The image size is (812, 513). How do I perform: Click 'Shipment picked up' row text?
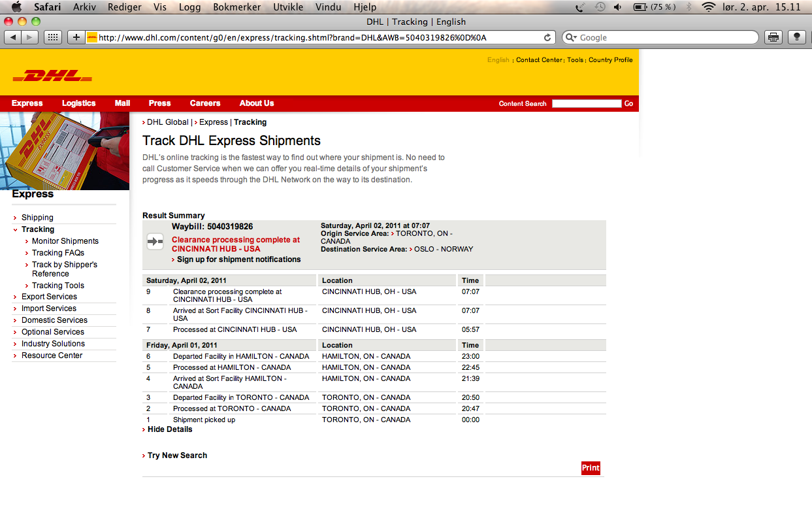point(204,420)
